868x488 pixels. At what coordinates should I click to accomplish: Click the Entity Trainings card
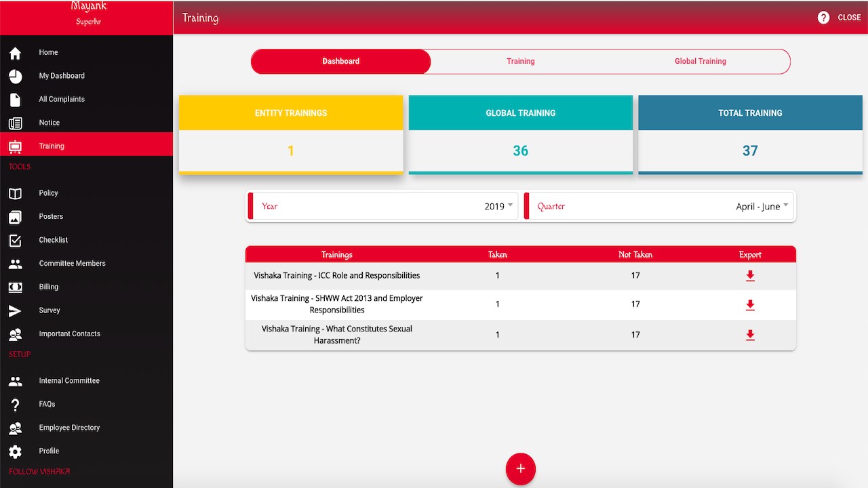(291, 134)
